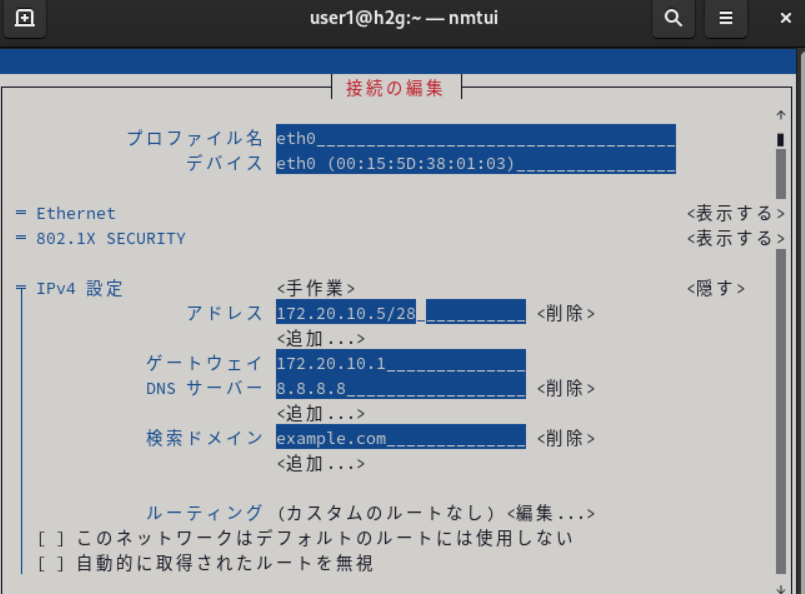Click the address field 172.20.10.5/28
Image resolution: width=805 pixels, height=594 pixels.
point(400,313)
